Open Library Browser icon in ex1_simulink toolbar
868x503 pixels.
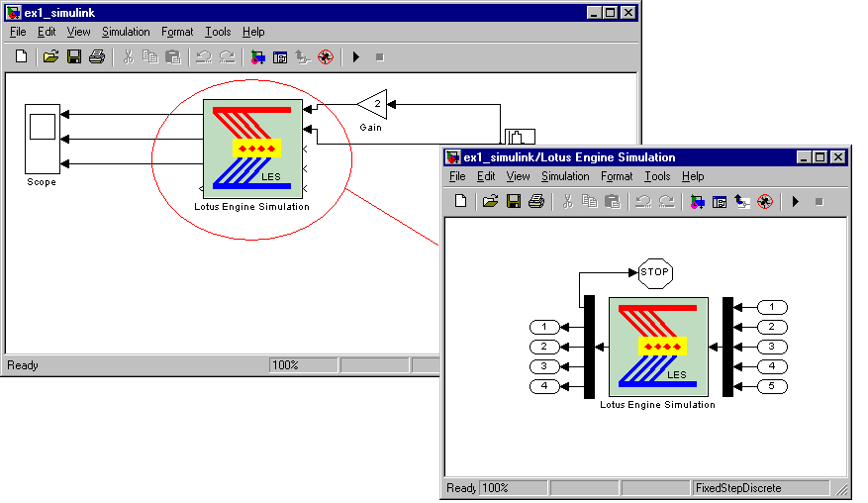(257, 57)
